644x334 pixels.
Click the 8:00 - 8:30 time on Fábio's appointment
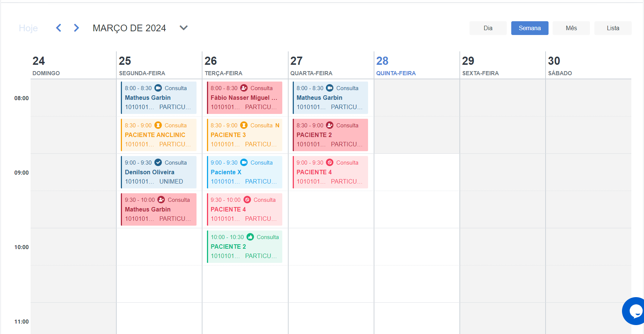click(x=224, y=88)
